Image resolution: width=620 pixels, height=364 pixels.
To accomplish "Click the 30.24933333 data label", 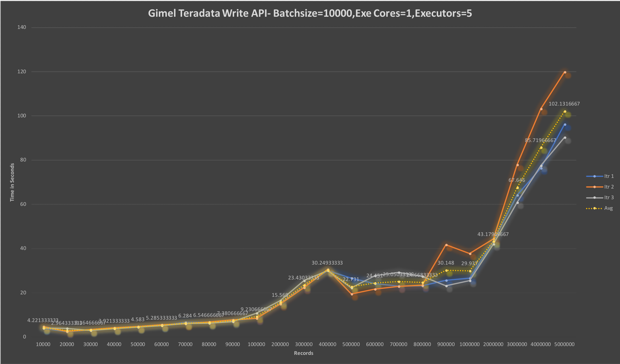I will click(327, 263).
